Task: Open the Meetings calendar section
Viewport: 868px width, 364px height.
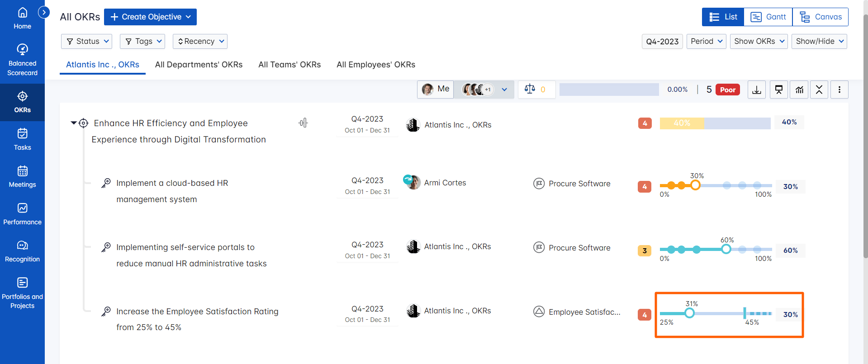Action: click(22, 176)
